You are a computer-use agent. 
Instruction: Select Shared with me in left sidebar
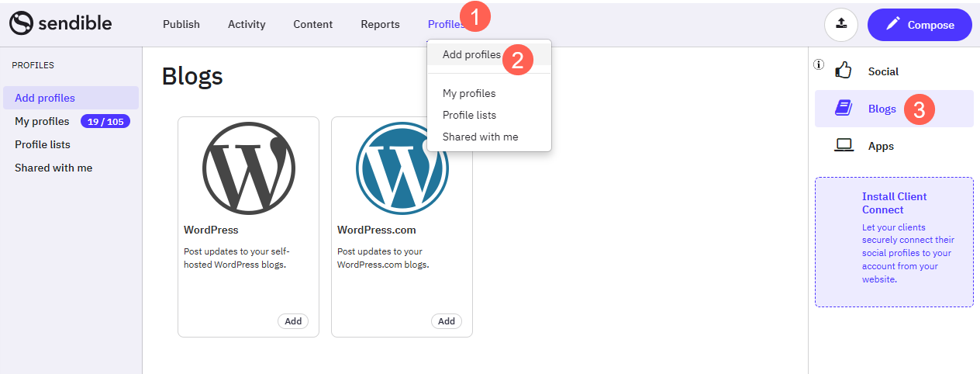point(53,168)
